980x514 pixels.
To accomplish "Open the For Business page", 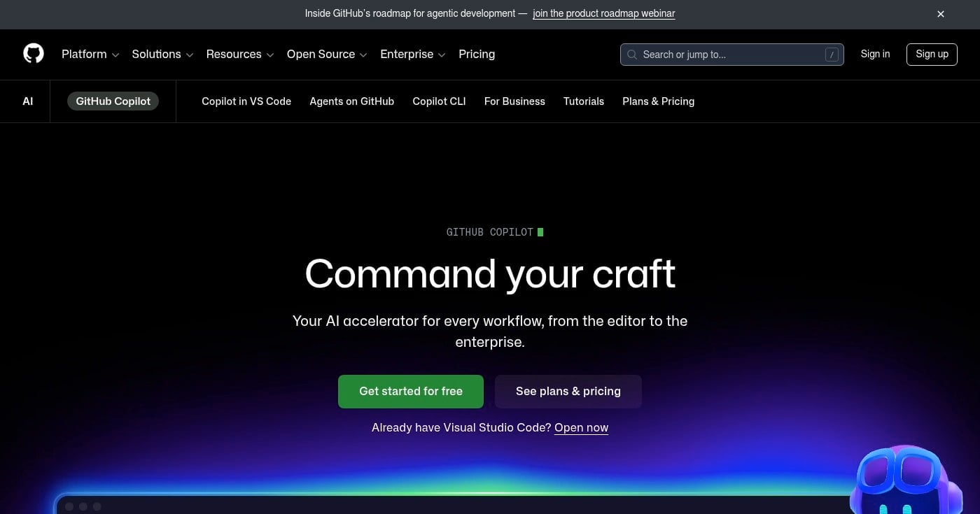I will (514, 101).
